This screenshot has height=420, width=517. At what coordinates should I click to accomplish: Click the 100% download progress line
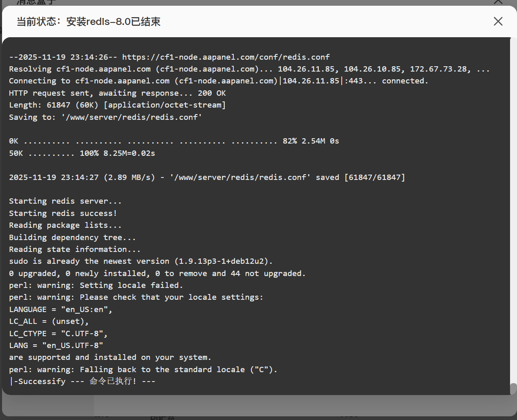82,153
